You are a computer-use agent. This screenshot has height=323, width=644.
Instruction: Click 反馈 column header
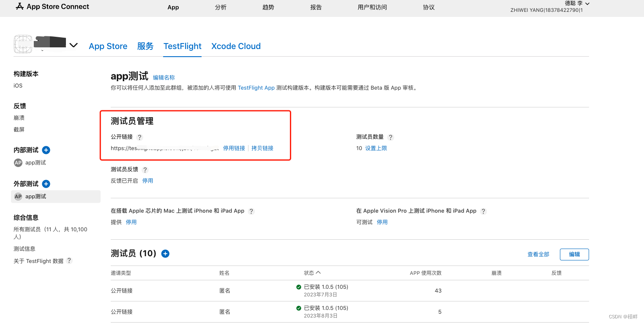[x=557, y=273]
